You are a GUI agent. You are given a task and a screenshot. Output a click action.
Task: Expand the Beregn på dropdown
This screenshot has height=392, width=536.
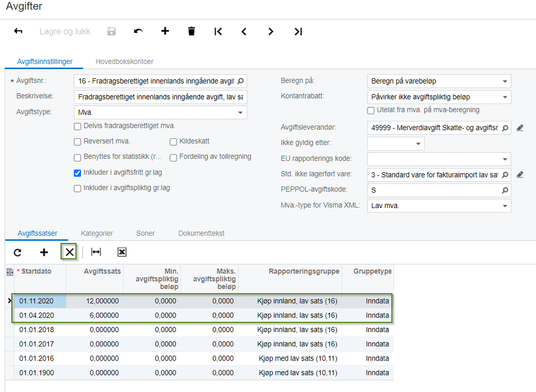pos(504,82)
